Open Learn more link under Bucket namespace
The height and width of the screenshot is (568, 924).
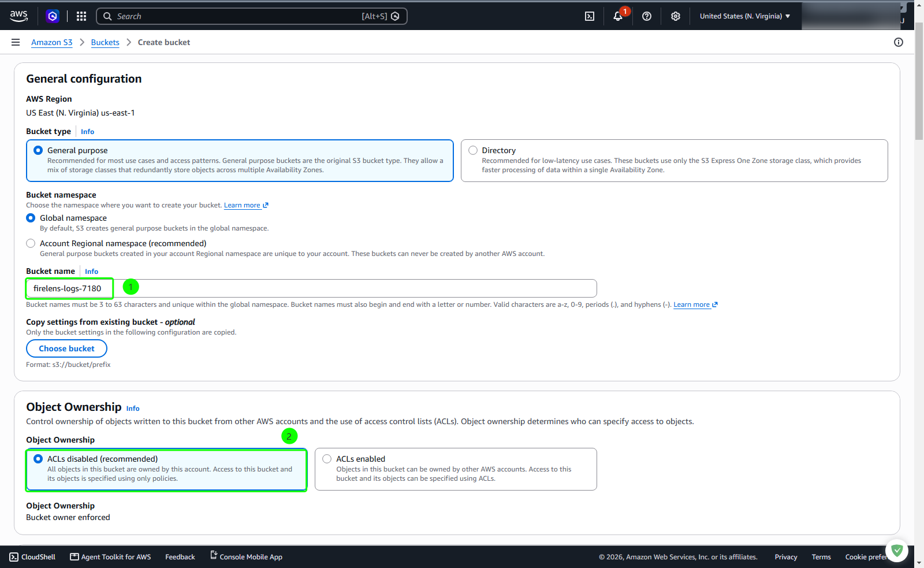(246, 205)
